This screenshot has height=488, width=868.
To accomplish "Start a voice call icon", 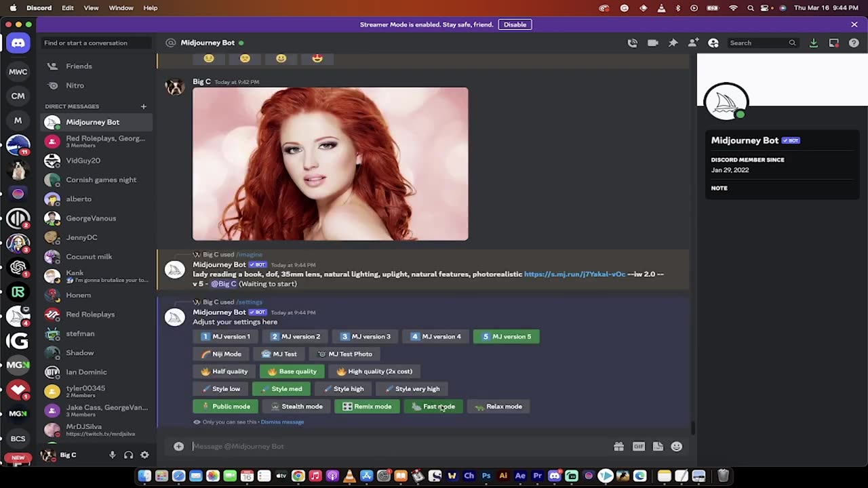I will [632, 43].
